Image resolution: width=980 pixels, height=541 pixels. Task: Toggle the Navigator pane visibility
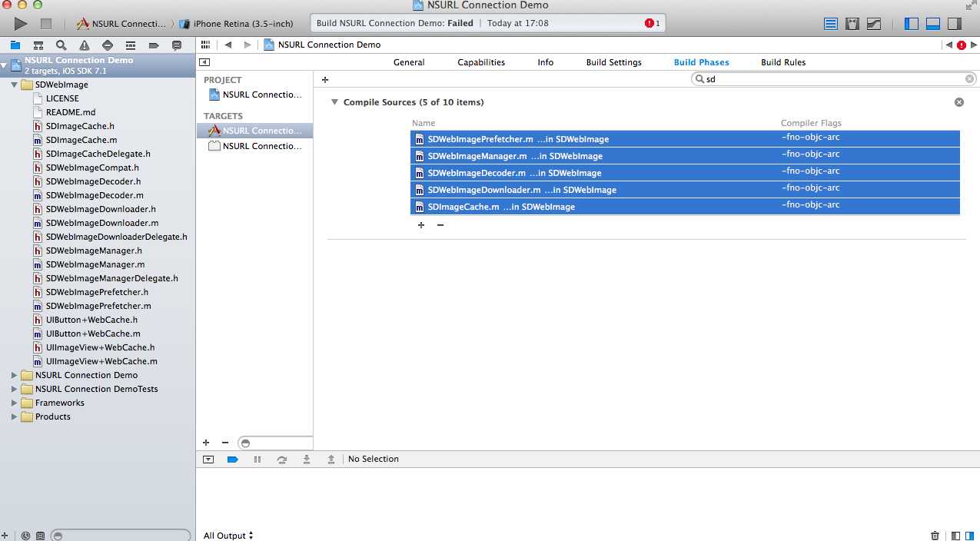912,24
